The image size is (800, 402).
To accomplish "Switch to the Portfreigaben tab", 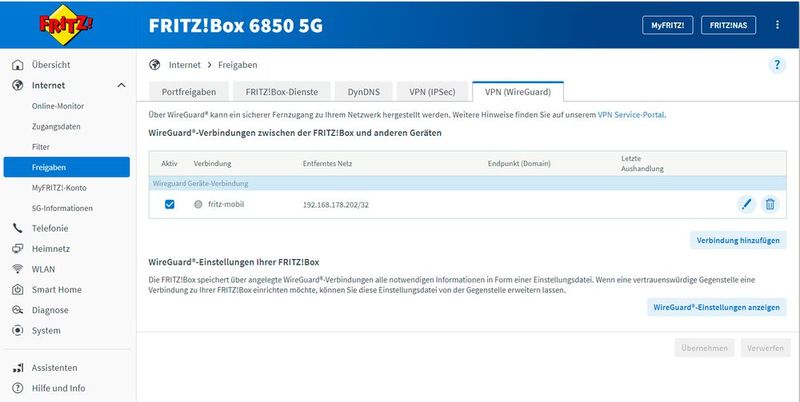I will pos(189,92).
